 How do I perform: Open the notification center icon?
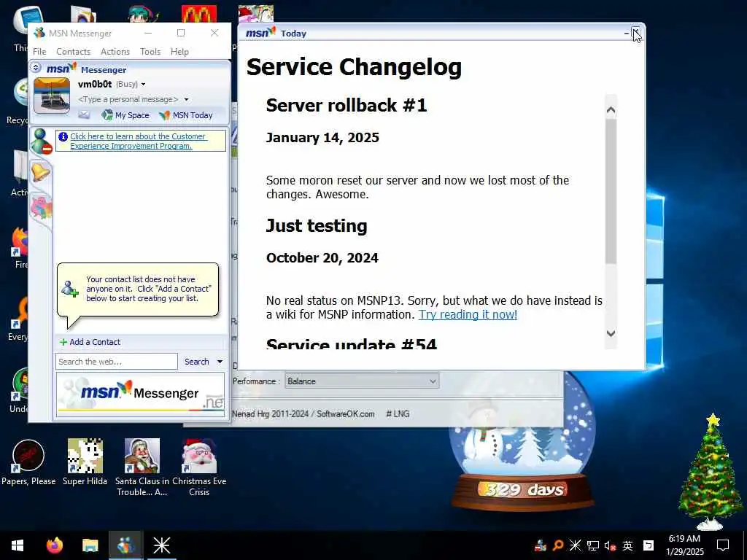(x=723, y=545)
